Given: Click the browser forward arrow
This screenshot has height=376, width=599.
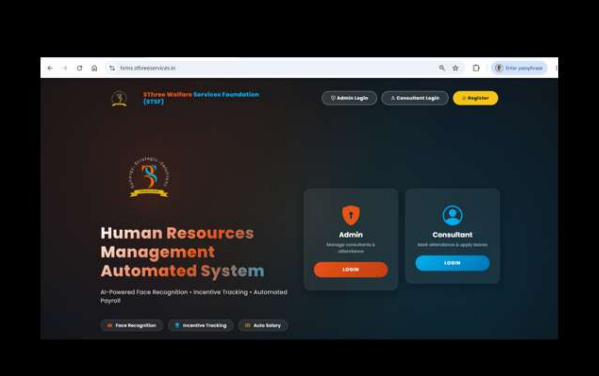Looking at the screenshot, I should 65,68.
